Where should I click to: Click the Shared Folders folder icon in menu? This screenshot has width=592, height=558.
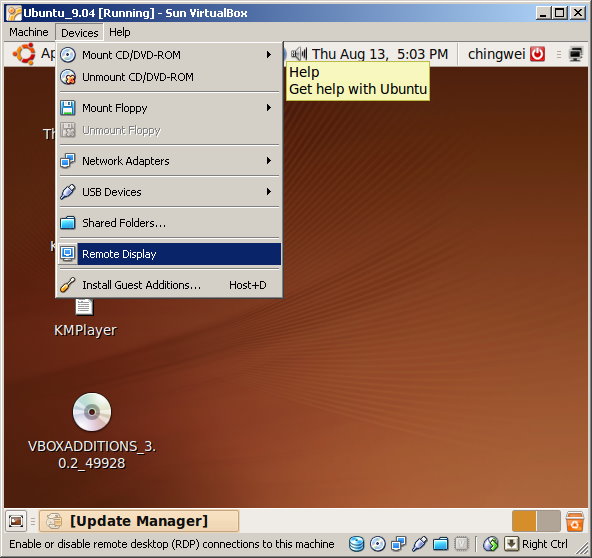pyautogui.click(x=68, y=223)
